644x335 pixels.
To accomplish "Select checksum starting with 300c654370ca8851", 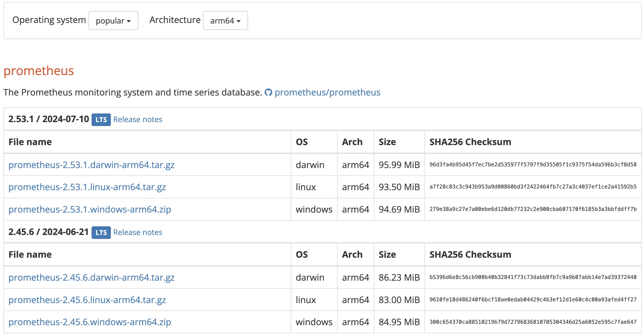I will [x=533, y=322].
